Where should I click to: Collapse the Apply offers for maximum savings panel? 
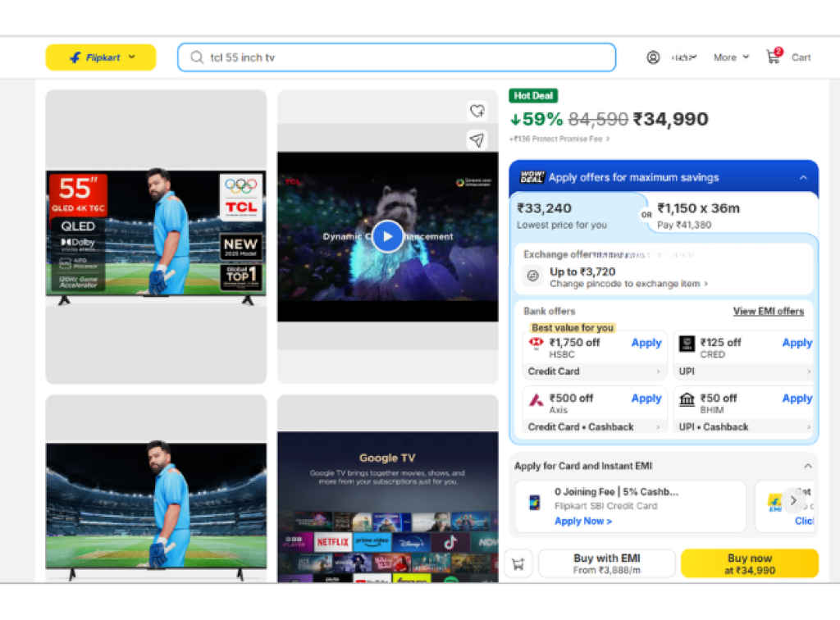point(803,177)
